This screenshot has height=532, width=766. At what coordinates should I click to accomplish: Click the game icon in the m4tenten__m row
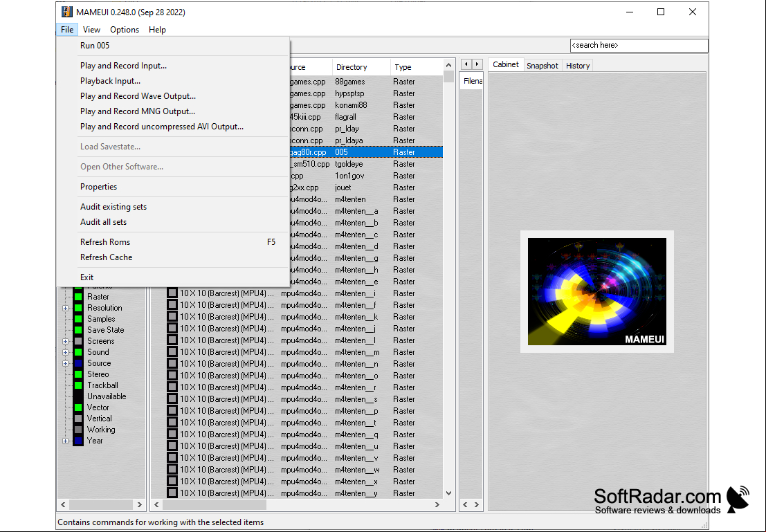(172, 351)
